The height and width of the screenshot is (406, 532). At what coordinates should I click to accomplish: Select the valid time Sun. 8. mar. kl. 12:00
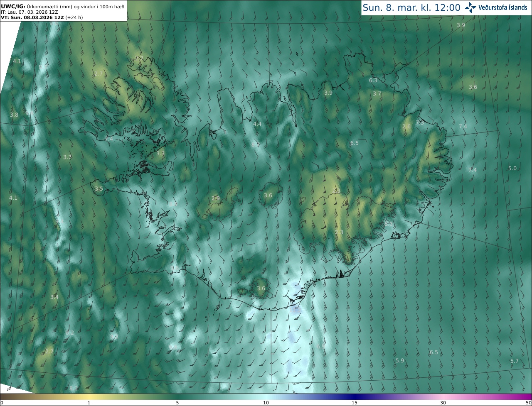tap(411, 7)
